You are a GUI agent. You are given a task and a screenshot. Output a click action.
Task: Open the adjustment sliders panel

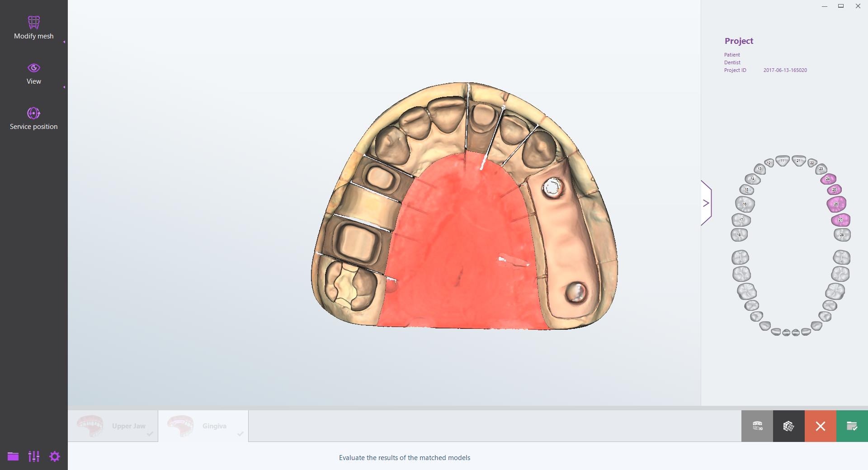(33, 457)
